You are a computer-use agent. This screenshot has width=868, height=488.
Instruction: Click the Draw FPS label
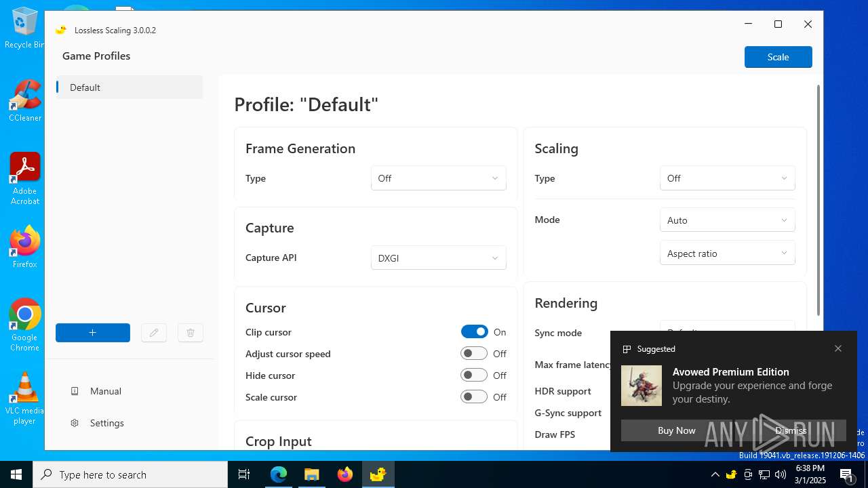coord(555,434)
